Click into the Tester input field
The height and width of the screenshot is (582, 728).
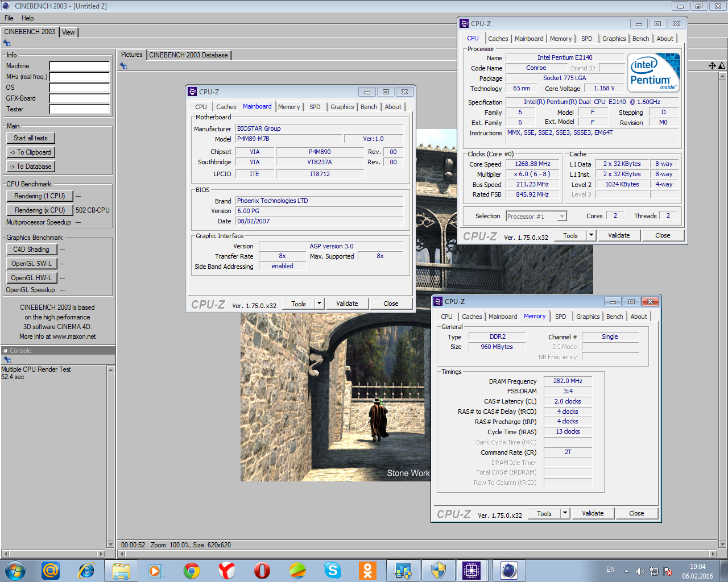coord(80,109)
